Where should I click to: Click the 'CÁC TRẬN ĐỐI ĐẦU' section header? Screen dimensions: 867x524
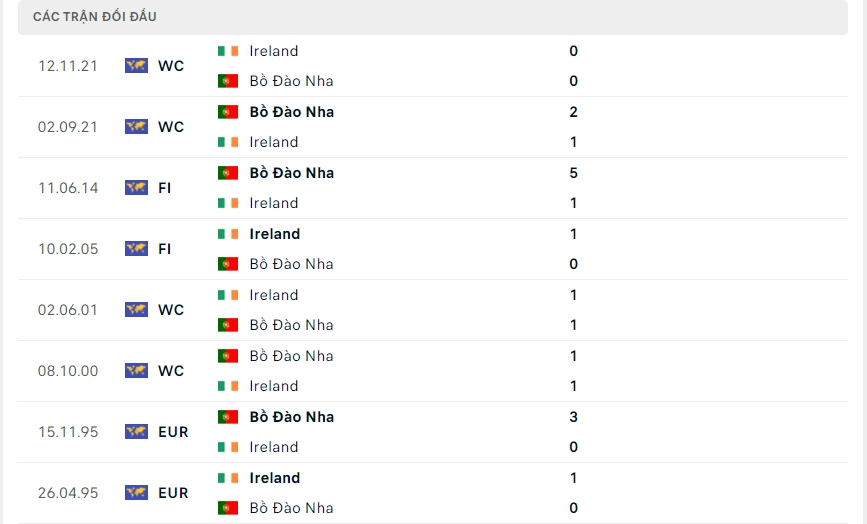(x=95, y=17)
